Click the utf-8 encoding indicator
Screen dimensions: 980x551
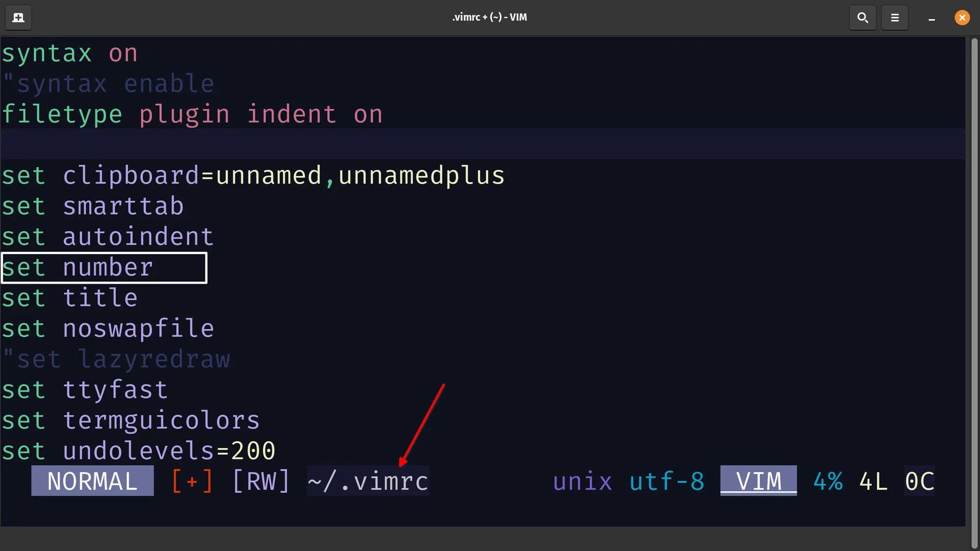667,481
